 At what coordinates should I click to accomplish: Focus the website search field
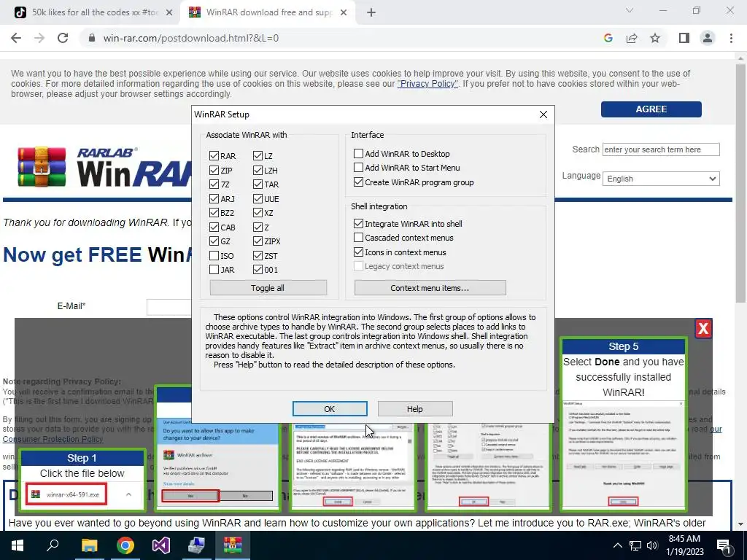point(661,149)
